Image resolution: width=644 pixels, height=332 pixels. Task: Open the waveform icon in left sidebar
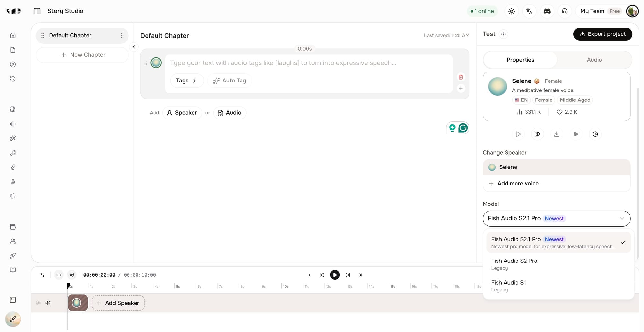click(x=13, y=124)
